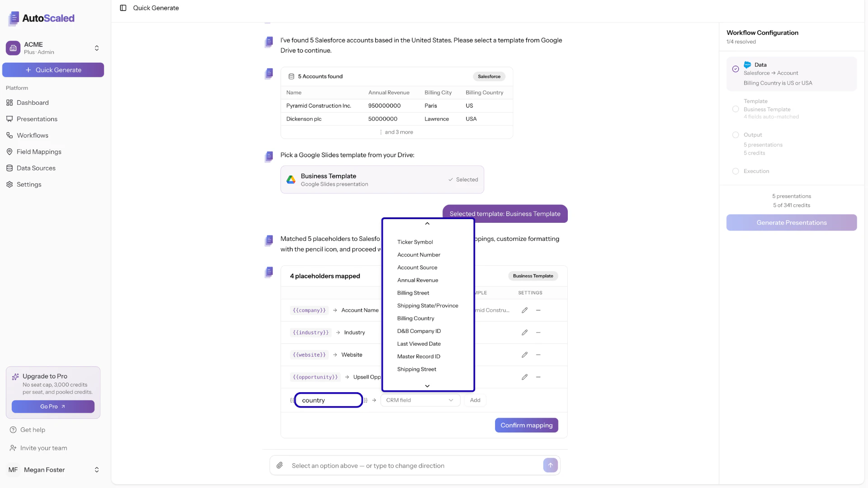The height and width of the screenshot is (488, 868).
Task: Expand 'and 3 more' accounts
Action: click(397, 131)
